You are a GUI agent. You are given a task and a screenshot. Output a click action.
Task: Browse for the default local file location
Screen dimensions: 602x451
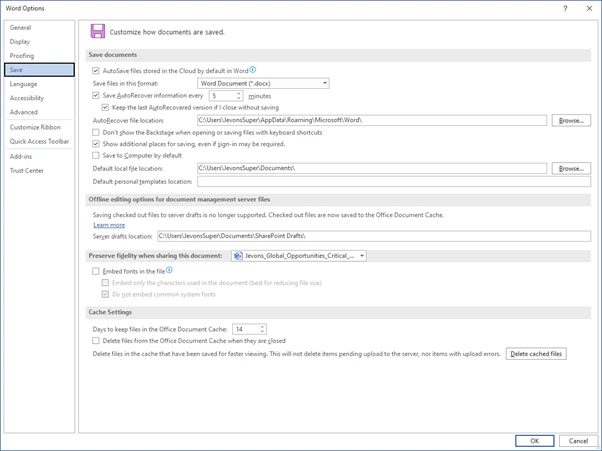[571, 169]
